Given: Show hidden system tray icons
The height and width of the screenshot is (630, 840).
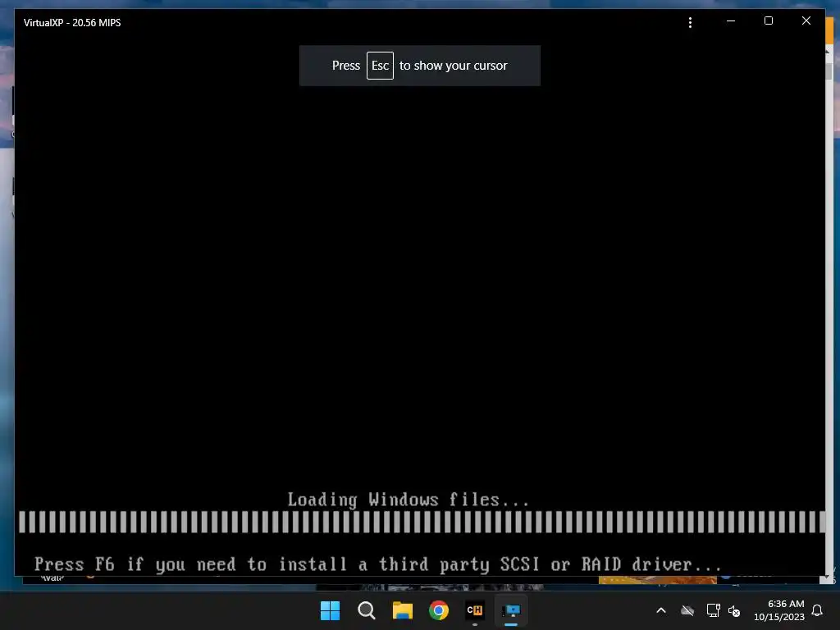Looking at the screenshot, I should click(661, 610).
